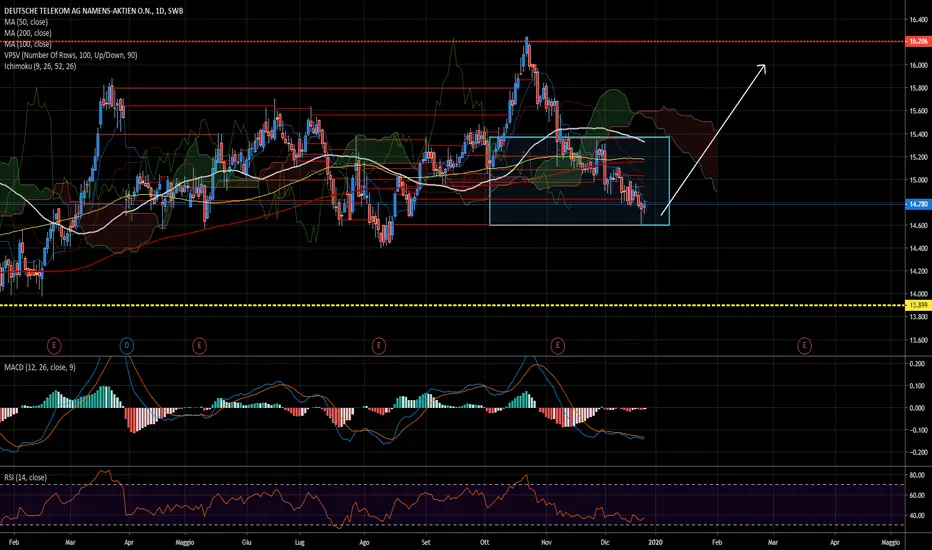
Task: Click the blue 14.780 current price label
Action: click(917, 204)
